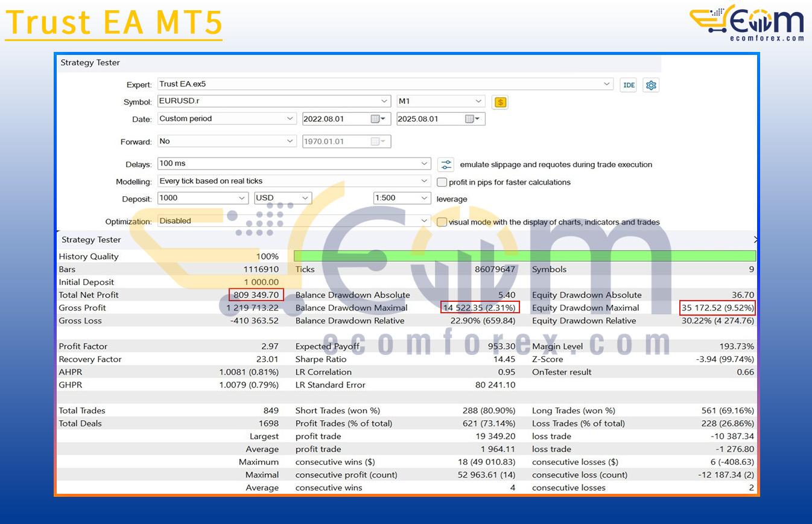Expand the Optimization Disabled dropdown
The width and height of the screenshot is (812, 524).
[x=425, y=221]
